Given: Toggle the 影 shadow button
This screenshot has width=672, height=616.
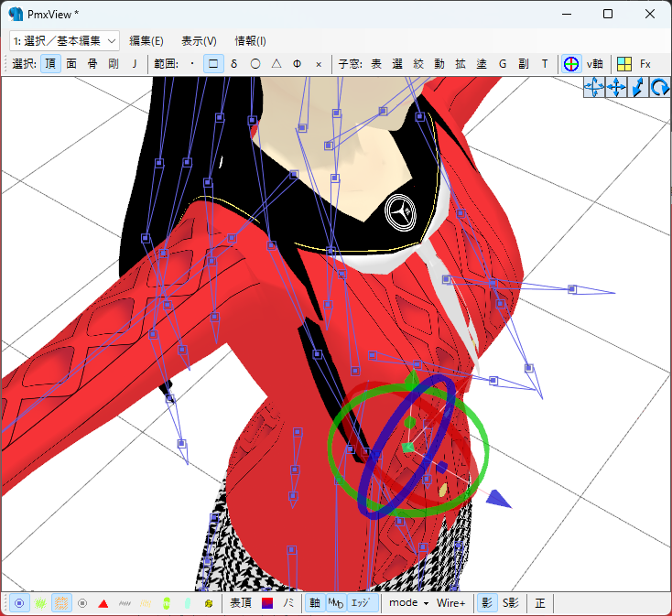Looking at the screenshot, I should click(487, 603).
